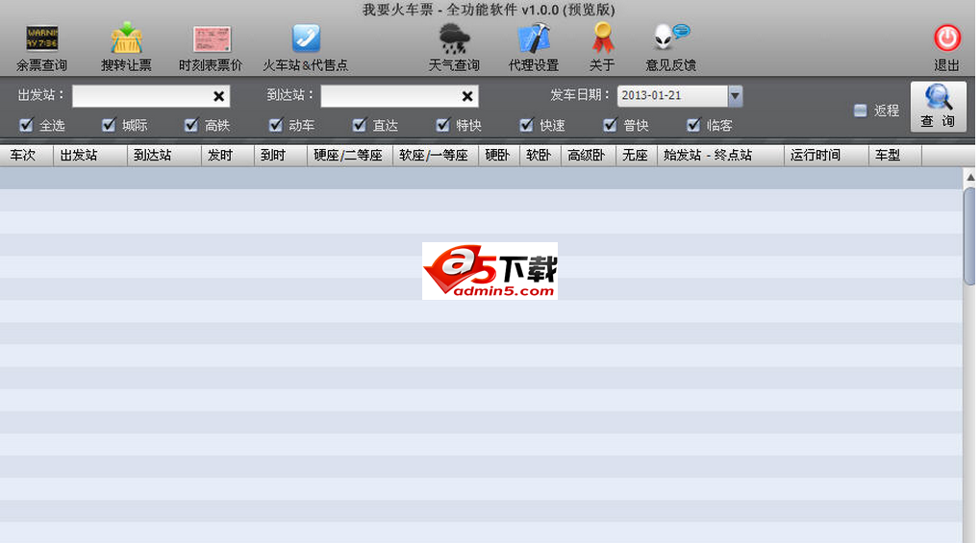Enable the 返程 return trip checkbox
This screenshot has width=980, height=543.
tap(861, 111)
